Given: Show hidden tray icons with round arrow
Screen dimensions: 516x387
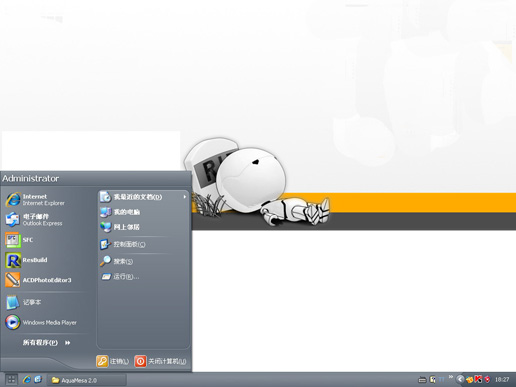Looking at the screenshot, I should [460, 379].
